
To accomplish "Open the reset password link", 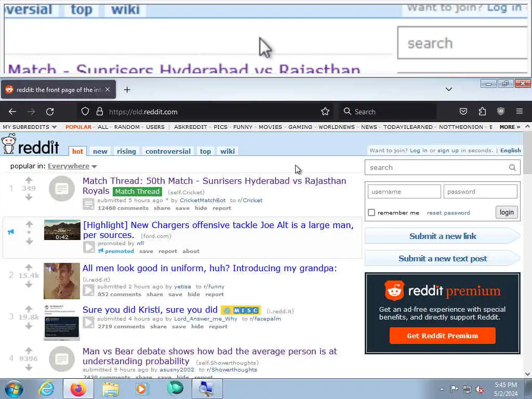I will (448, 212).
